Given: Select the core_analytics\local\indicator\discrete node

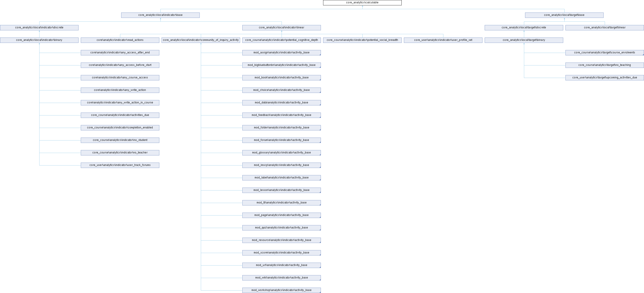Looking at the screenshot, I should (39, 27).
